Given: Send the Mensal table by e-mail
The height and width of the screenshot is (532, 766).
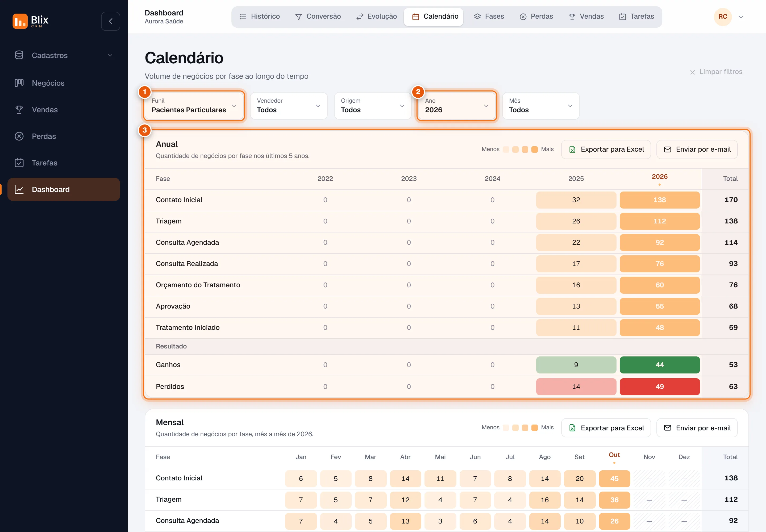Looking at the screenshot, I should coord(697,428).
